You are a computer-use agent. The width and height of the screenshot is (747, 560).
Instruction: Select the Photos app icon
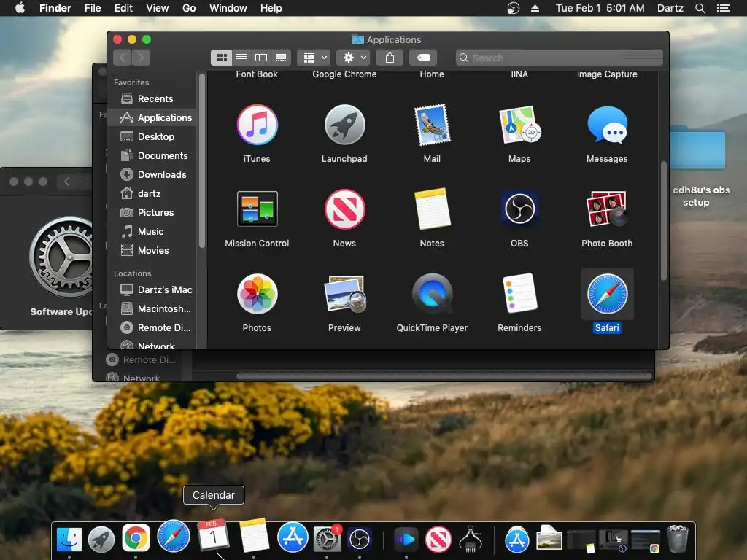(x=257, y=294)
